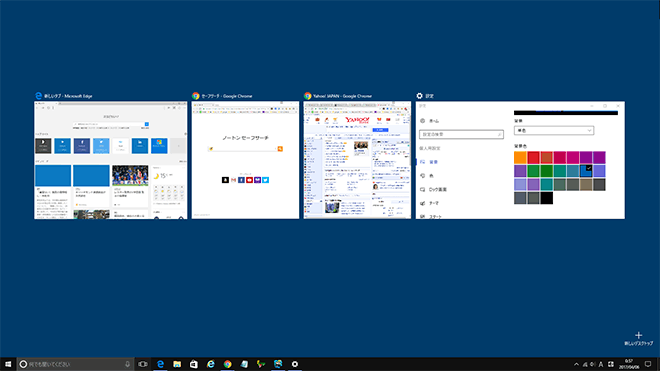Click the weather tile in Edge thumbnail
The image size is (660, 371).
click(x=169, y=185)
